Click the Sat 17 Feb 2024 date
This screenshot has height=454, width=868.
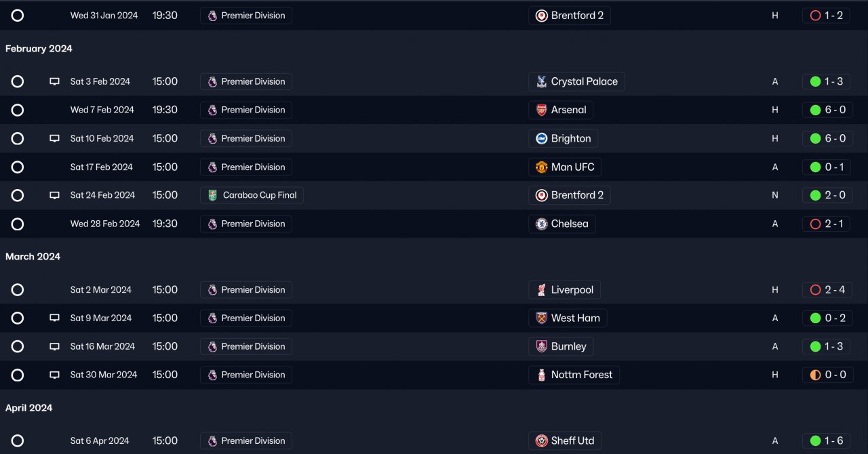(102, 167)
